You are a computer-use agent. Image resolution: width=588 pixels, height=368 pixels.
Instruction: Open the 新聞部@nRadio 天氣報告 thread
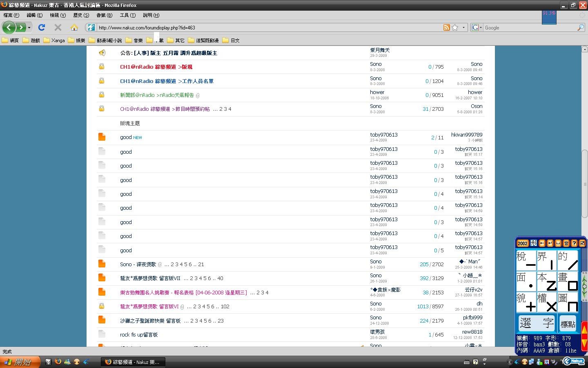point(157,95)
